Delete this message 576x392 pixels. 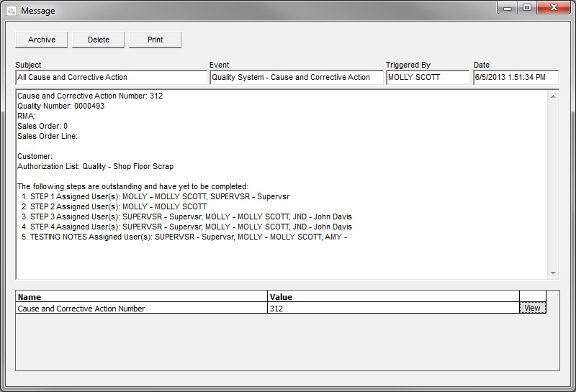click(99, 40)
